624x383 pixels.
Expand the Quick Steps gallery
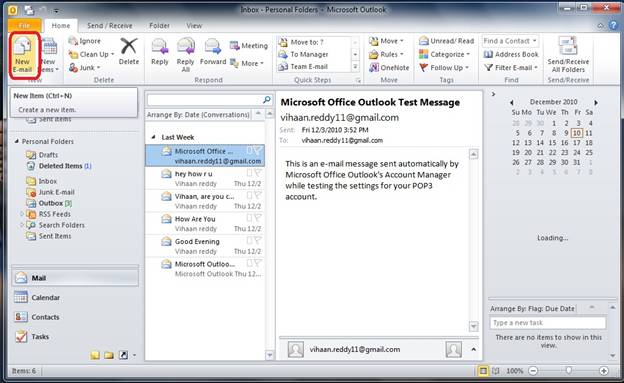coord(355,67)
